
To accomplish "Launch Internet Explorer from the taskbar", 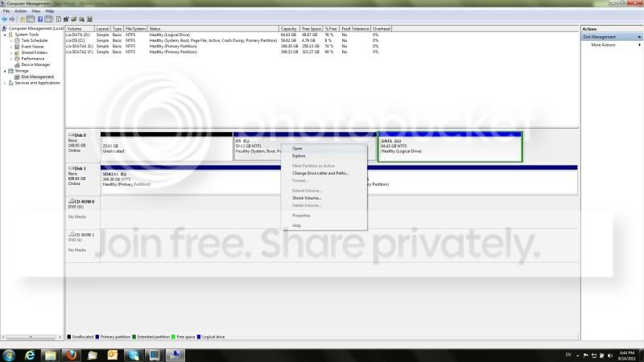I will 30,355.
